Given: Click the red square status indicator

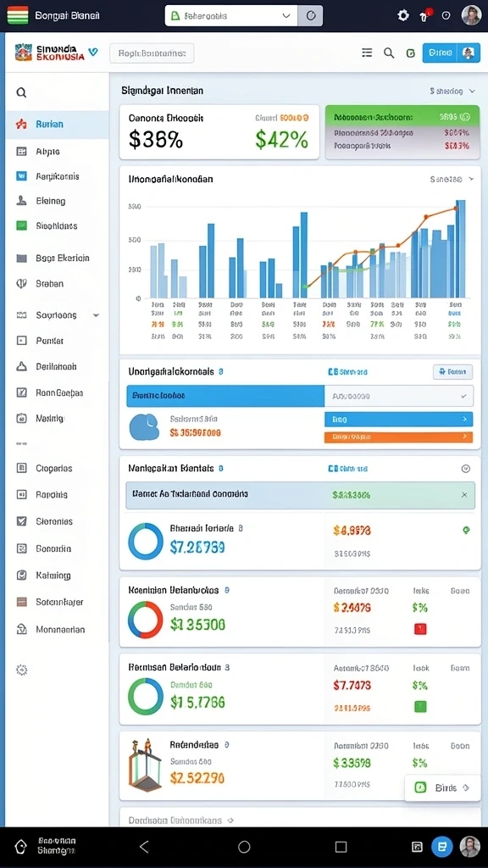Looking at the screenshot, I should click(x=420, y=629).
